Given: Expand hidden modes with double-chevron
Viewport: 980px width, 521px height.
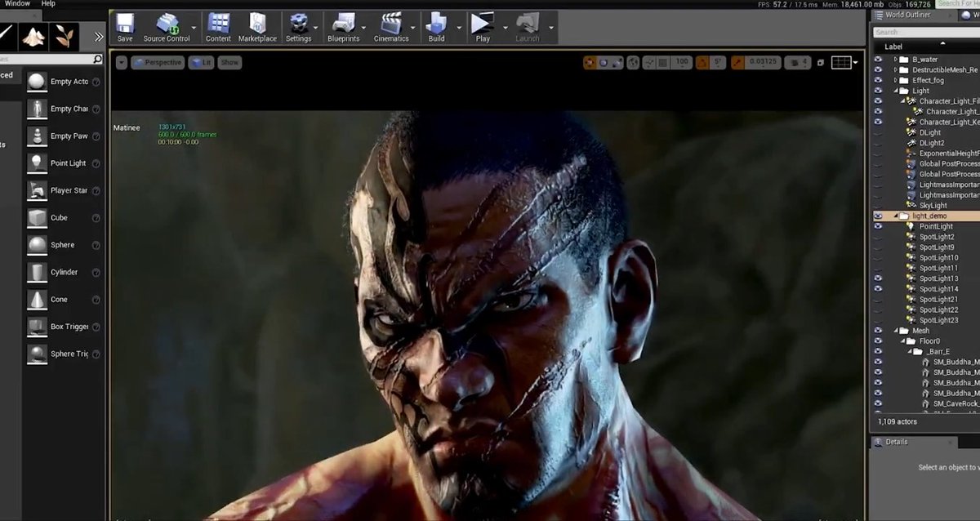Looking at the screenshot, I should [x=99, y=37].
